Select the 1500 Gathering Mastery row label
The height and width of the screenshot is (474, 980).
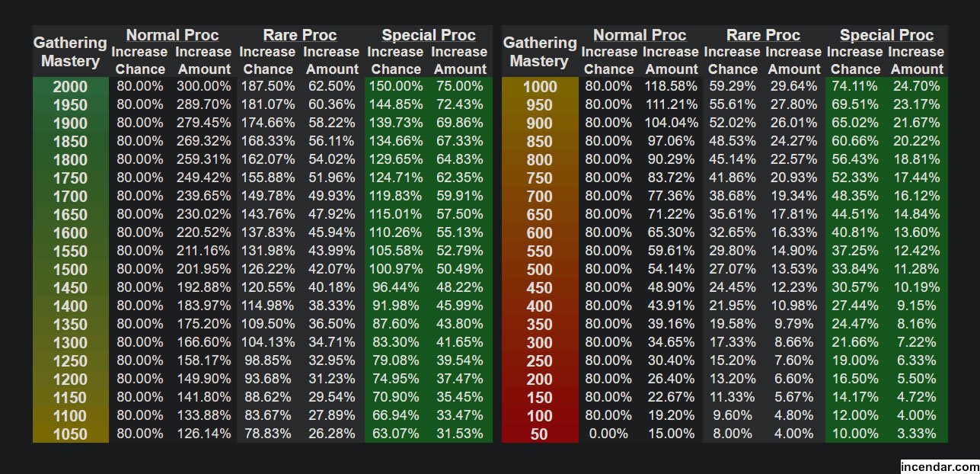[x=70, y=270]
